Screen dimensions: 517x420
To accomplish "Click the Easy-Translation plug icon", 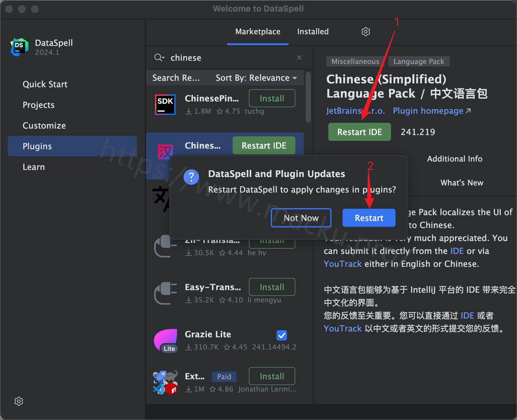I will click(165, 293).
